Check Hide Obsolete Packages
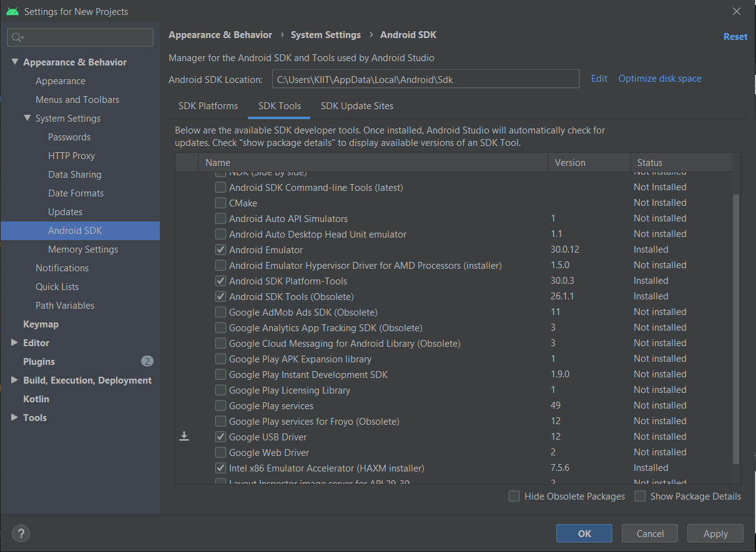The image size is (756, 552). 514,496
